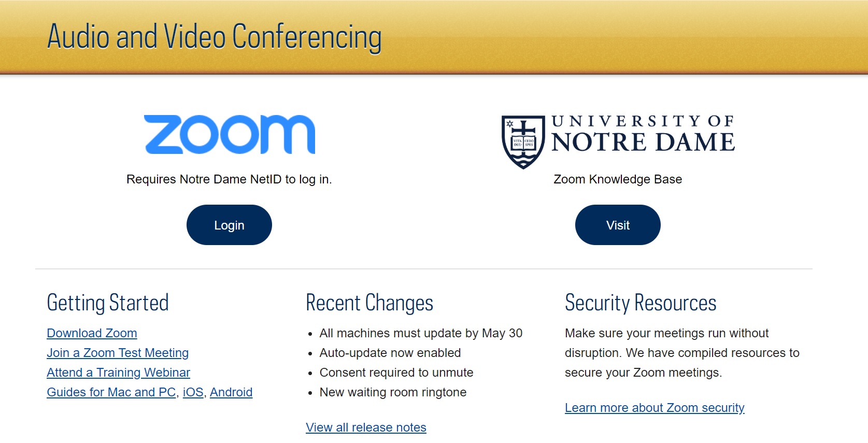Image resolution: width=868 pixels, height=443 pixels.
Task: Open the iOS guide link
Action: click(192, 392)
